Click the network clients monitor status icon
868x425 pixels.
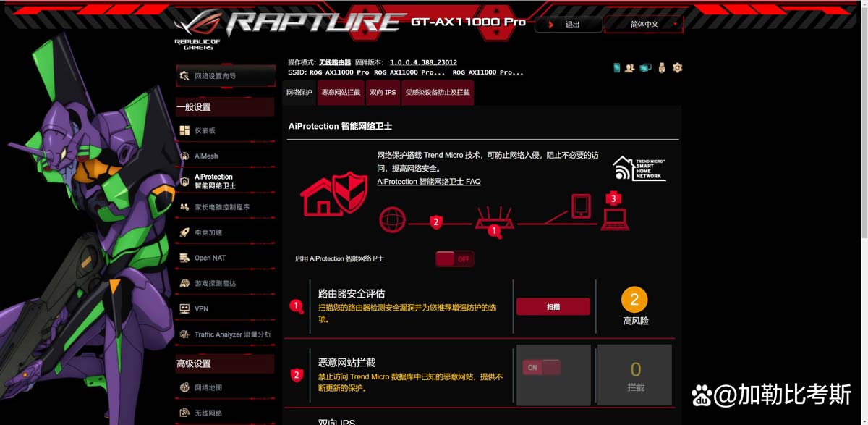click(645, 67)
